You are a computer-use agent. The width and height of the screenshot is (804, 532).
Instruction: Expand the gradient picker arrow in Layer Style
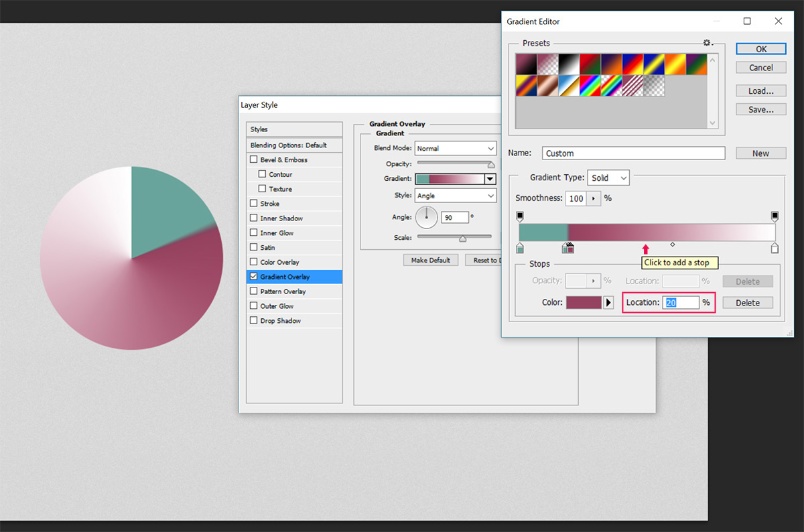tap(490, 179)
